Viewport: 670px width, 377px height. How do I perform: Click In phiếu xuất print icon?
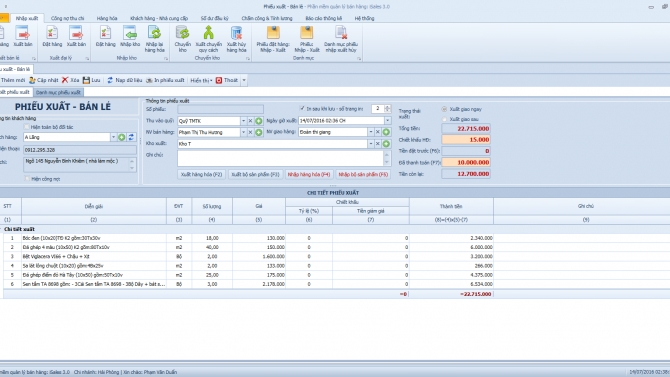pos(165,80)
